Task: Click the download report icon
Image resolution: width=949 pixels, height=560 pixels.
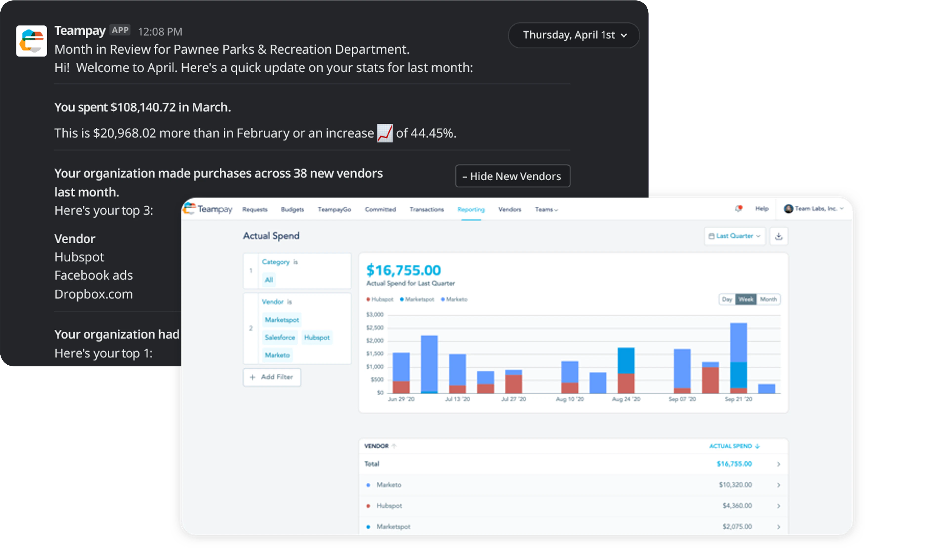Action: click(x=779, y=236)
